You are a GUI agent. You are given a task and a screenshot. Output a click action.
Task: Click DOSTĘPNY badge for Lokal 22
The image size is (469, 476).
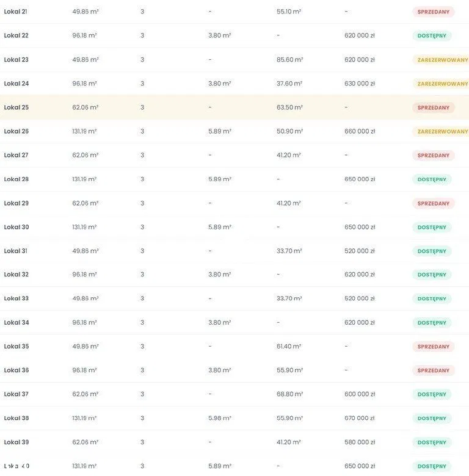click(432, 36)
